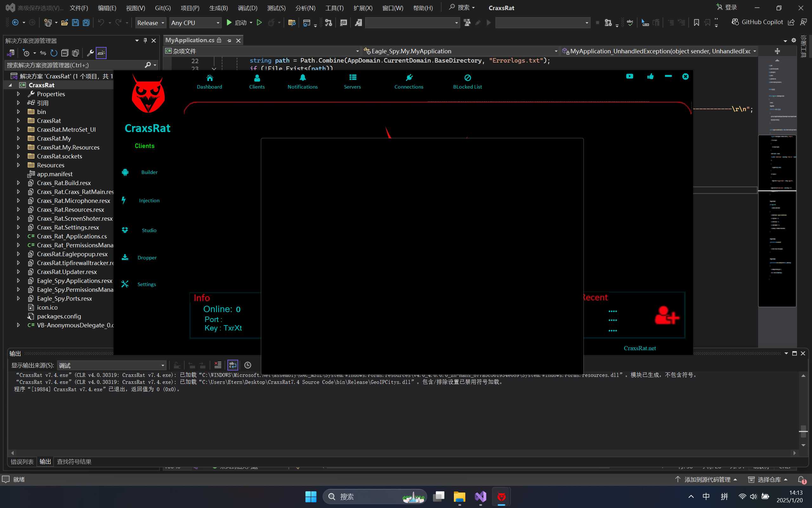Open the Eagle_Spy.My.MyApplication class dropdown

[x=461, y=51]
